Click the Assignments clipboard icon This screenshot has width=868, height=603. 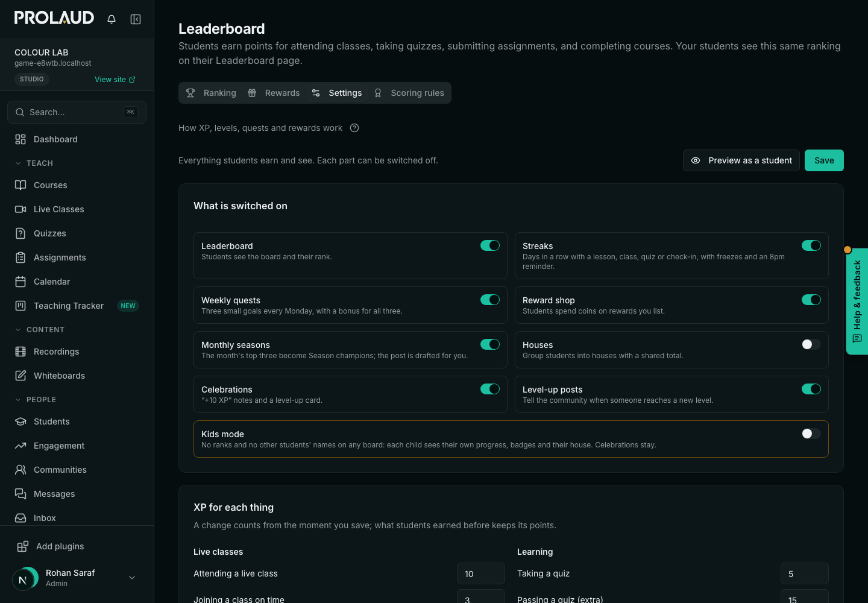(x=20, y=257)
